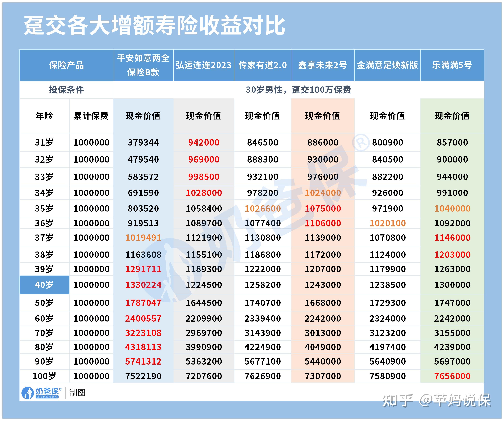Click the 50岁 row label
The width and height of the screenshot is (504, 421).
pyautogui.click(x=44, y=303)
